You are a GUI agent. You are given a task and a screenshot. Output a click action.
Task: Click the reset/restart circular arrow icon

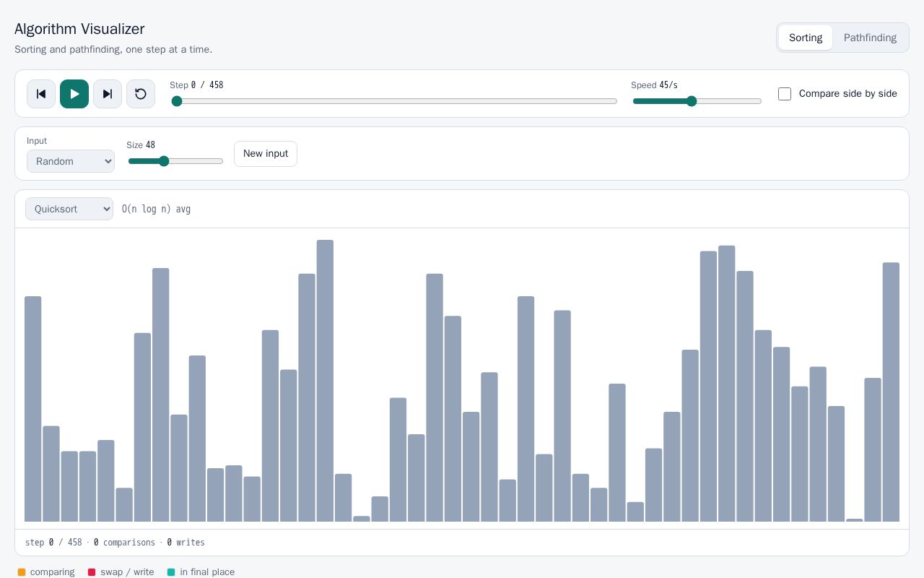coord(141,94)
